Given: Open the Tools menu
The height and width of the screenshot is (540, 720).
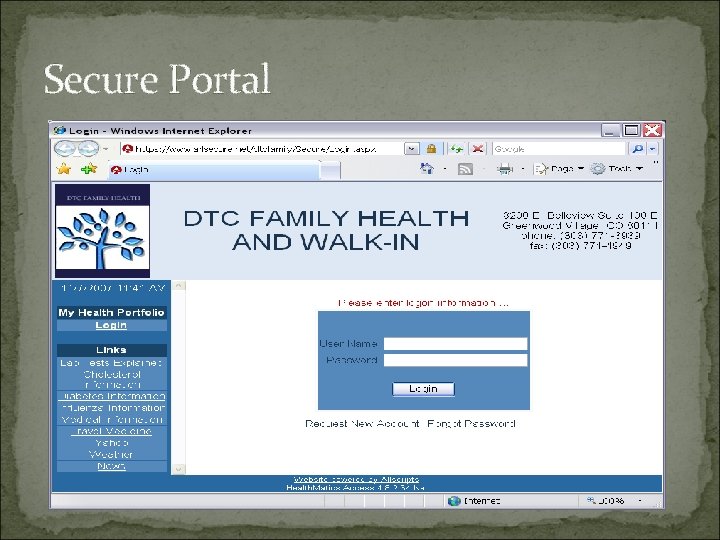Looking at the screenshot, I should coord(617,169).
